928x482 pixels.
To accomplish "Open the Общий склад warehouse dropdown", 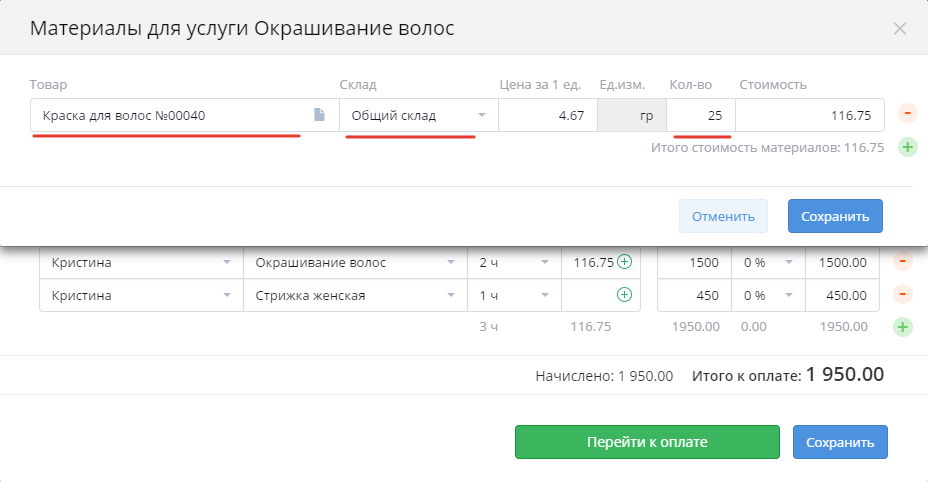I will (x=419, y=115).
